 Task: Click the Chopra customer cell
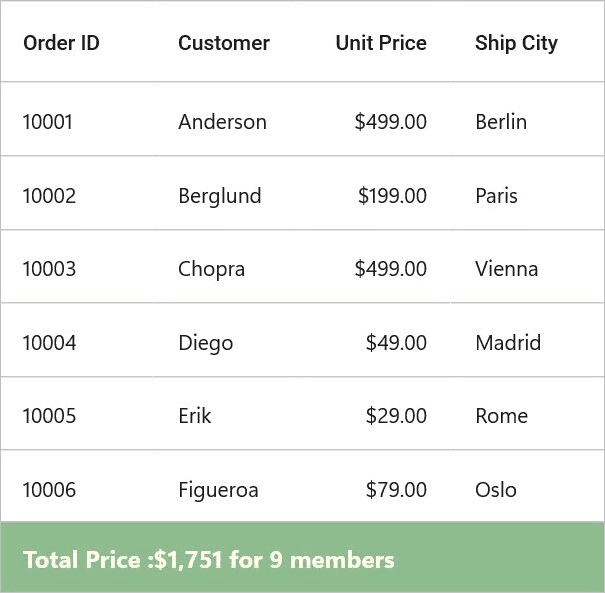230,266
